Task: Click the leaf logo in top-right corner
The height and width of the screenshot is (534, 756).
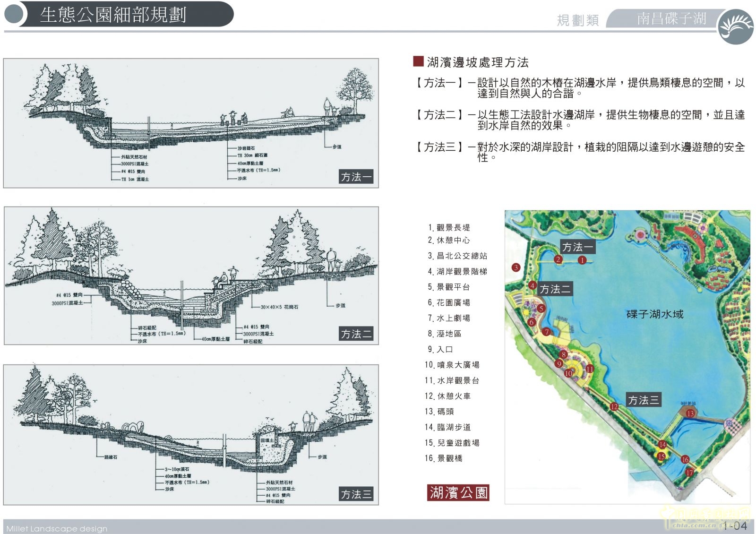Action: click(736, 27)
